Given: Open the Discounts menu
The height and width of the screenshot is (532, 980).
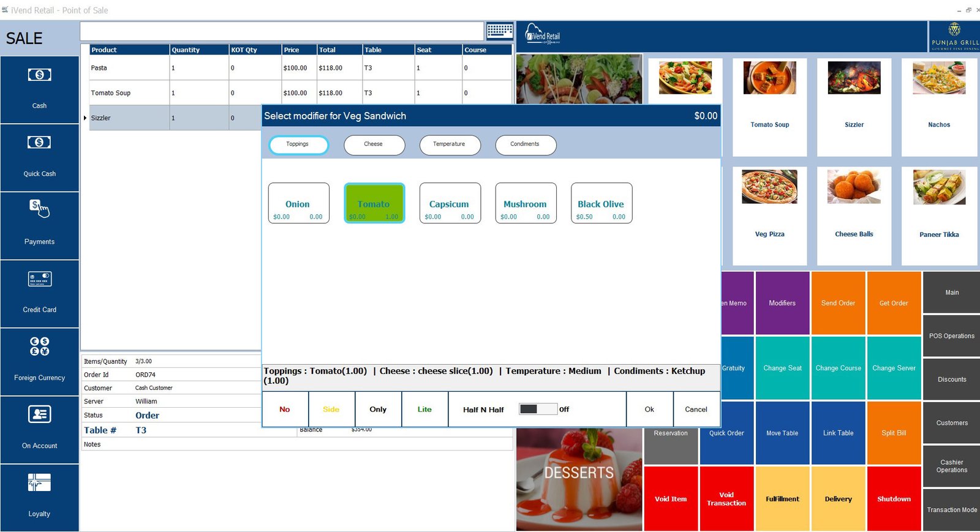Looking at the screenshot, I should pos(952,380).
